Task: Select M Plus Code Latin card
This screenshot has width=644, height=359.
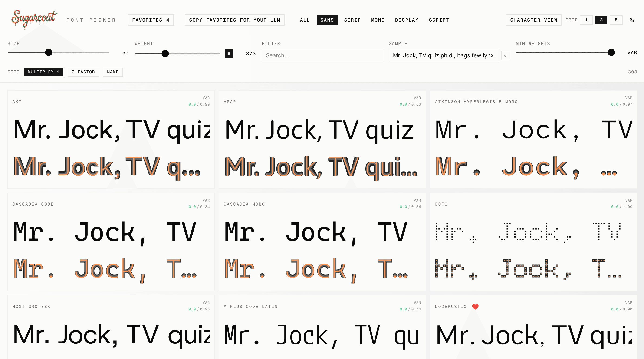Action: point(322,327)
